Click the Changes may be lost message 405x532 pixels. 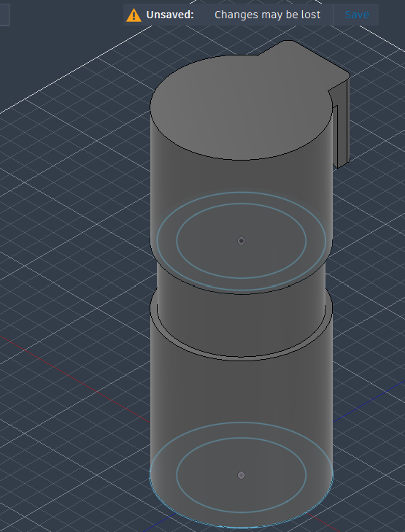tap(267, 15)
